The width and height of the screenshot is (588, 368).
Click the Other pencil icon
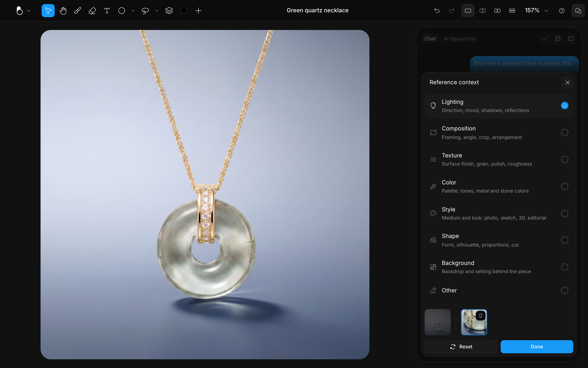[x=433, y=290]
